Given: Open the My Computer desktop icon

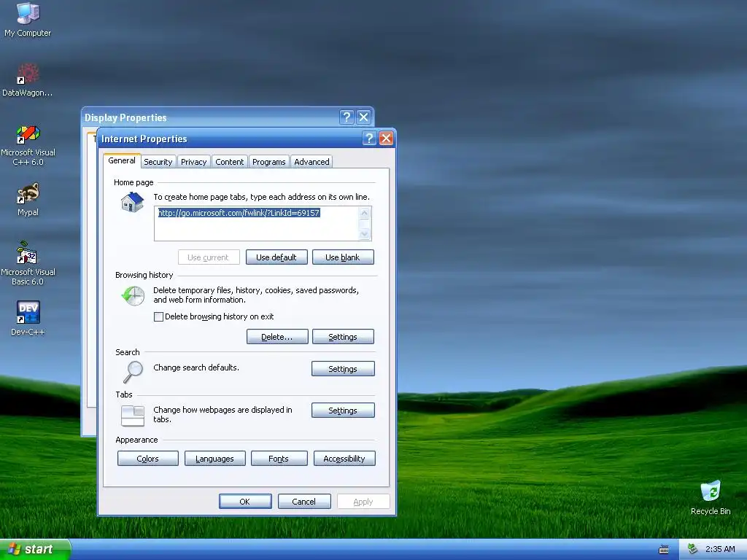Looking at the screenshot, I should [x=28, y=19].
